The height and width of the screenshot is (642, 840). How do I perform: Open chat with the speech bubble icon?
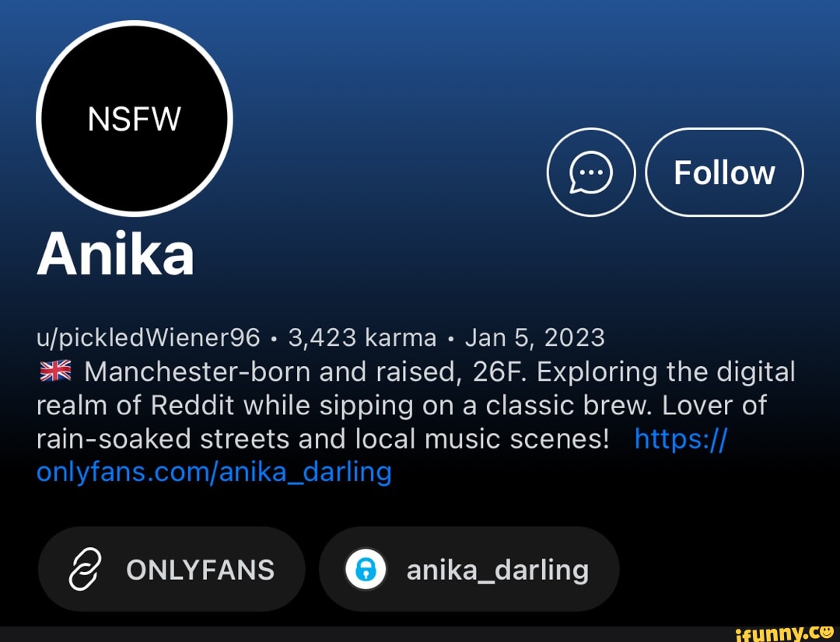coord(591,172)
